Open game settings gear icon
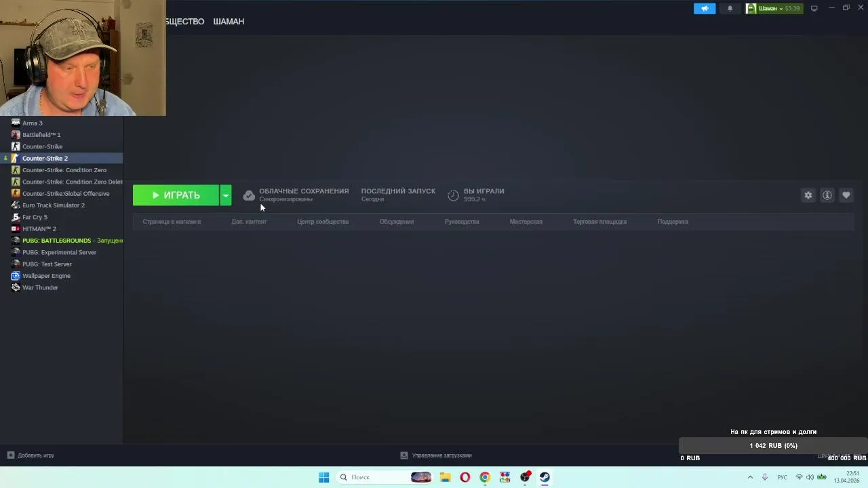The width and height of the screenshot is (868, 488). [808, 195]
